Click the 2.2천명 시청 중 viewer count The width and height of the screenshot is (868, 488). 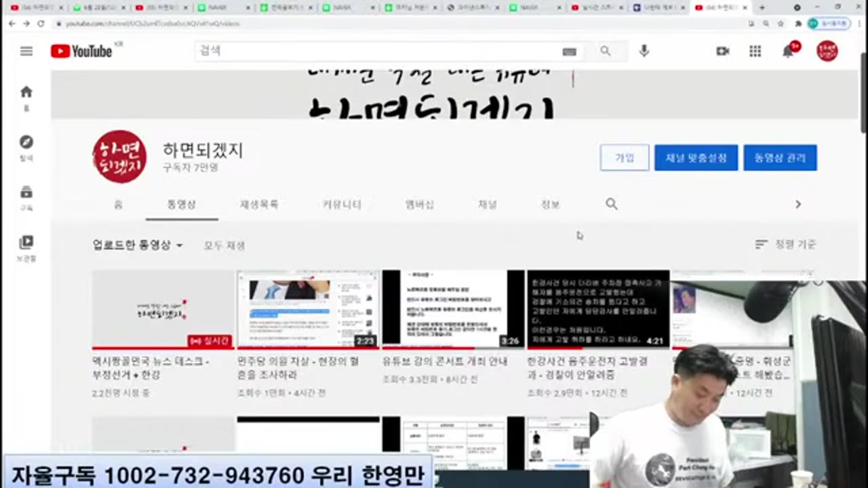[x=121, y=392]
